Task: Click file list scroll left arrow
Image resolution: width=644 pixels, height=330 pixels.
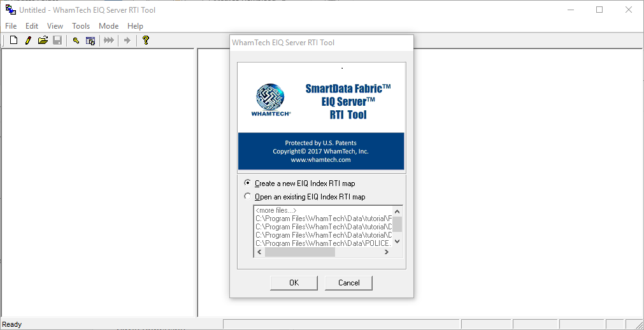Action: (x=259, y=252)
